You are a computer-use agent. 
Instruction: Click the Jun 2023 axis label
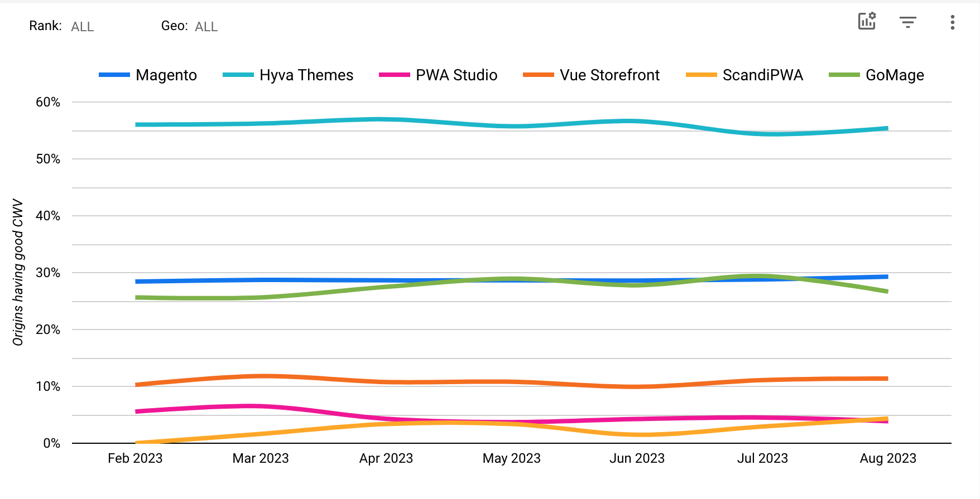click(x=637, y=458)
